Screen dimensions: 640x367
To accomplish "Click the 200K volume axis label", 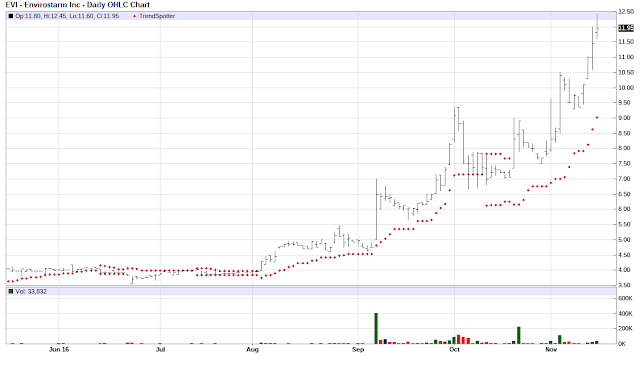I will pyautogui.click(x=625, y=328).
